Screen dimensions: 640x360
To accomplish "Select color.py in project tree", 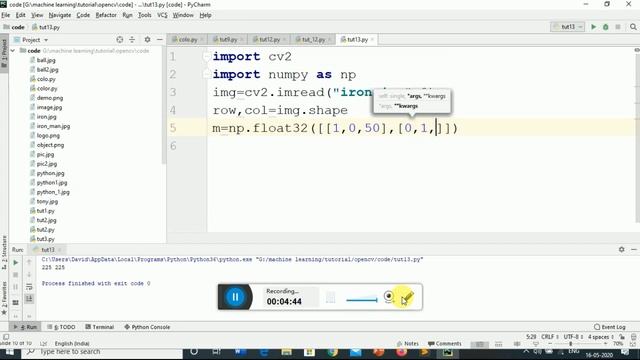I will click(x=47, y=88).
